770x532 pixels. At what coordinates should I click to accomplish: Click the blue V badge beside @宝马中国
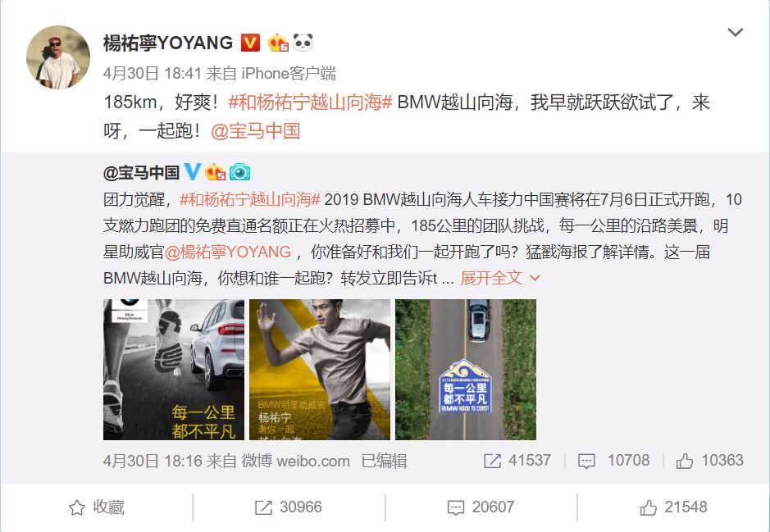(x=192, y=172)
